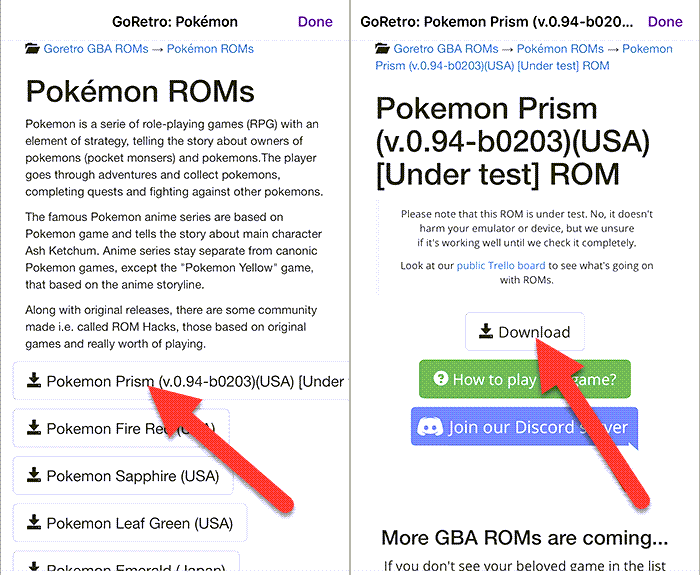Tap Done in the left panel
This screenshot has height=575, width=700.
(315, 21)
